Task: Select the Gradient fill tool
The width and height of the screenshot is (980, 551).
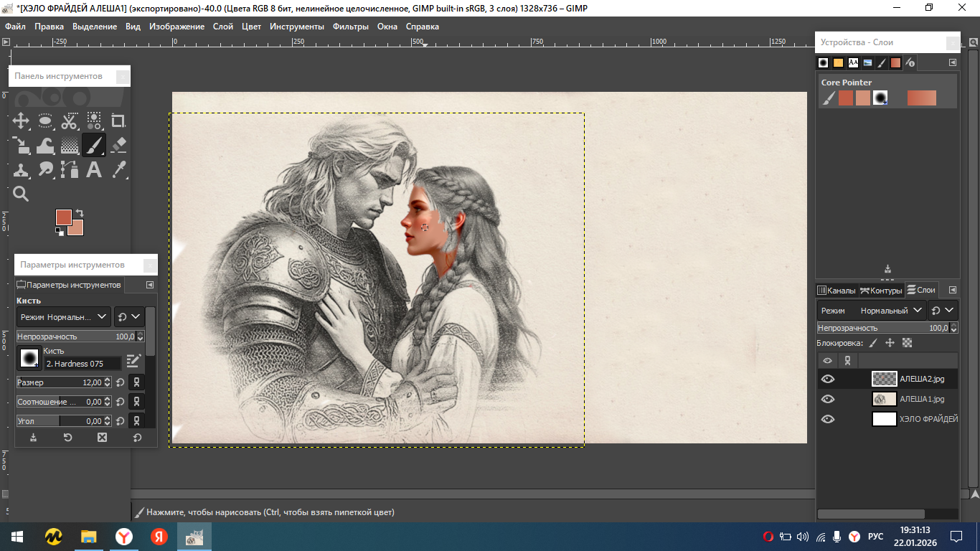Action: pos(70,145)
